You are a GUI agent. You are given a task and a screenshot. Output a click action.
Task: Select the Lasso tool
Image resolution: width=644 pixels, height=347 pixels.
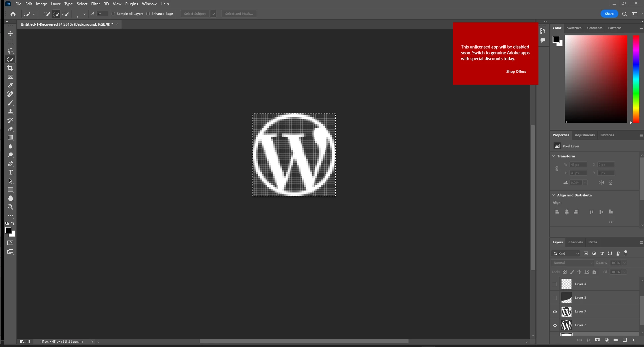point(10,51)
